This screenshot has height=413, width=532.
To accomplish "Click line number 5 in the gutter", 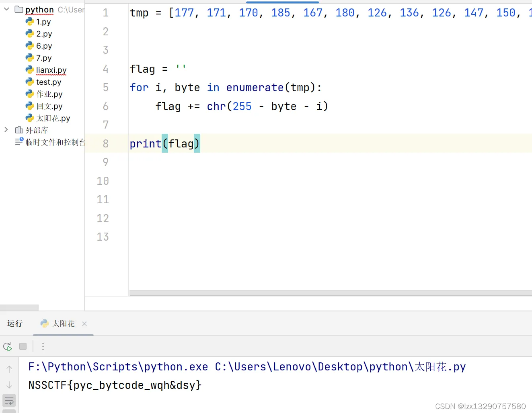I will (106, 88).
